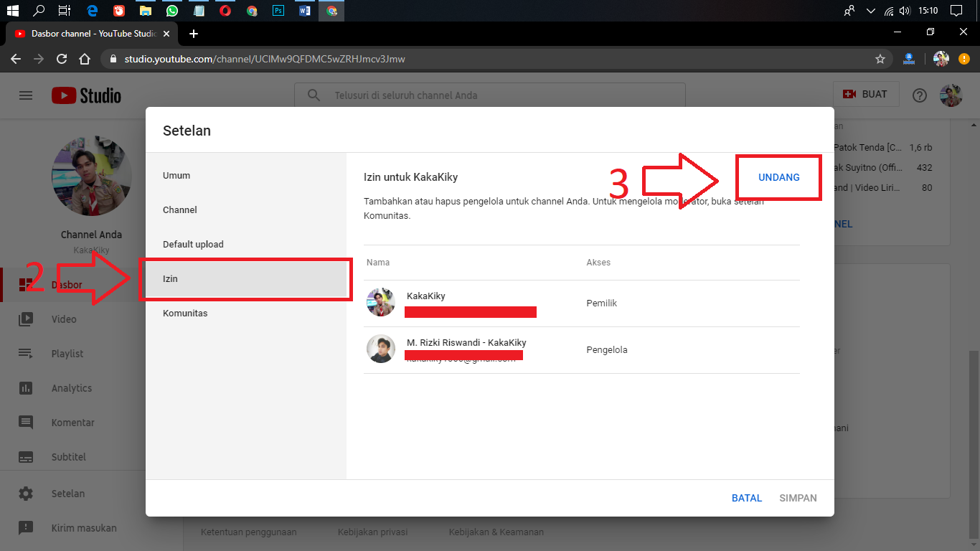980x551 pixels.
Task: Go back in the browser
Action: coord(16,59)
